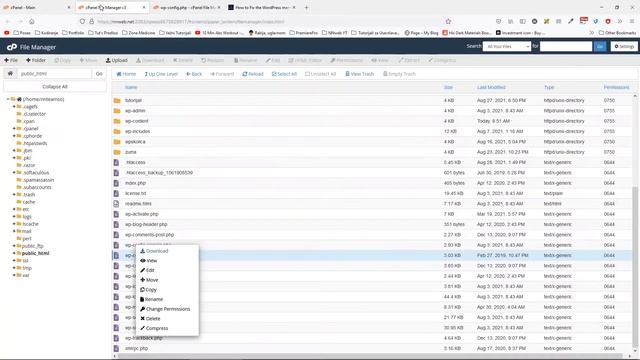This screenshot has width=640, height=360.
Task: Open the Settings button in the header
Action: tap(624, 47)
